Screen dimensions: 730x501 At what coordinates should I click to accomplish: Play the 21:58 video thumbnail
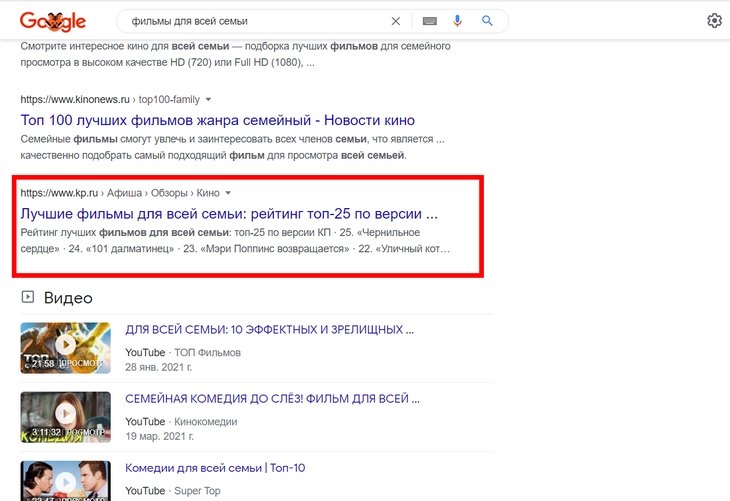[66, 348]
